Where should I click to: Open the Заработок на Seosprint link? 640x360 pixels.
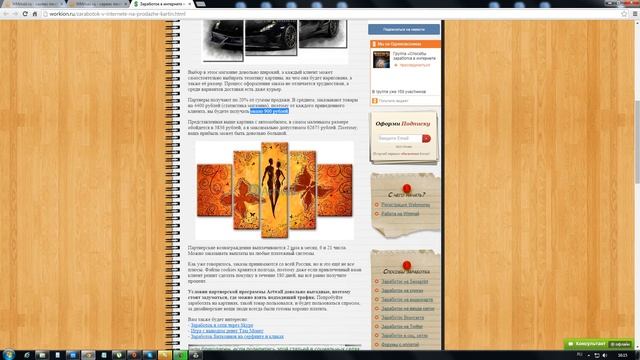pos(404,282)
